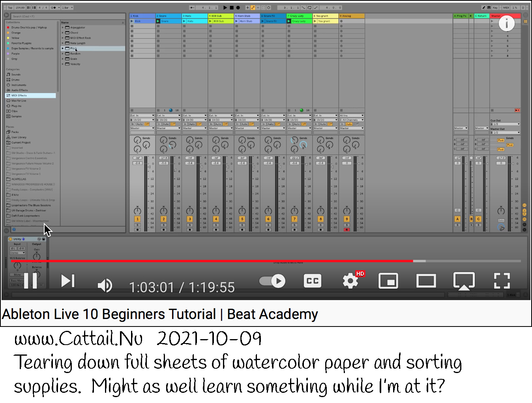Expand Arpeggiator folder
Image resolution: width=532 pixels, height=403 pixels.
63,28
